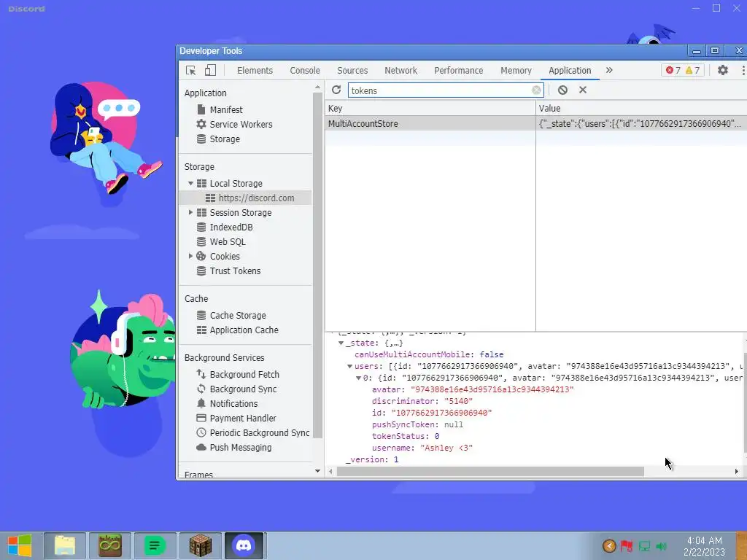The height and width of the screenshot is (560, 747).
Task: Open Windows Start menu
Action: tap(20, 545)
